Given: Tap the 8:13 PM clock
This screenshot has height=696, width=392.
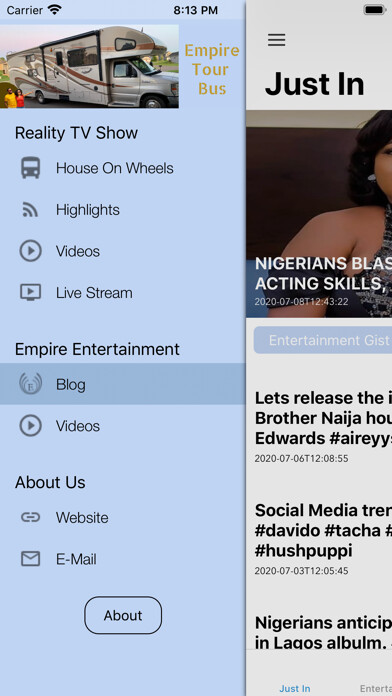Looking at the screenshot, I should (196, 10).
